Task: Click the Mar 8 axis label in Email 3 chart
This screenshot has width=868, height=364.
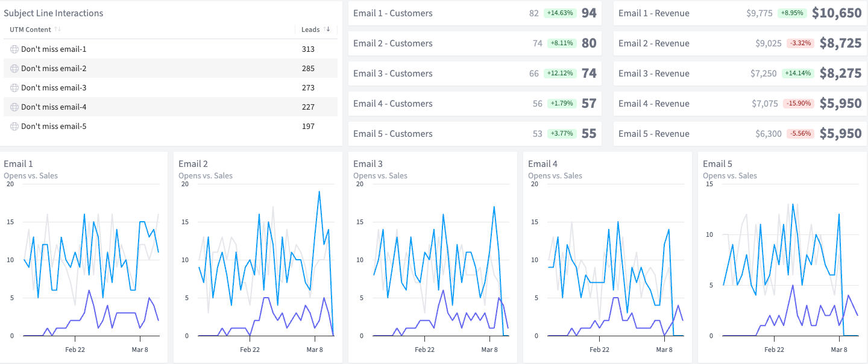Action: point(488,350)
